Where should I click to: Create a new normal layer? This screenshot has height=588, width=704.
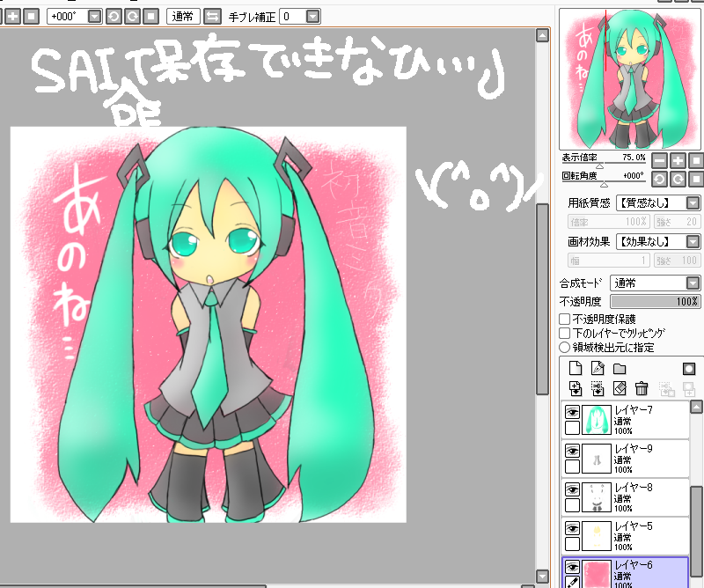pyautogui.click(x=576, y=368)
